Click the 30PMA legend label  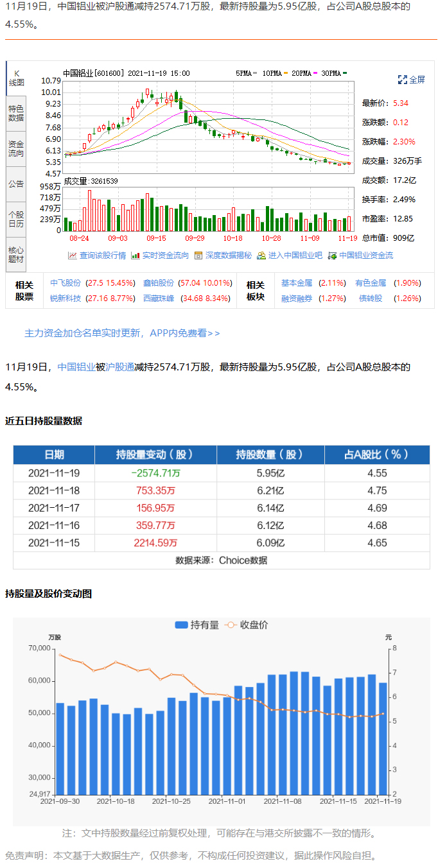click(333, 73)
